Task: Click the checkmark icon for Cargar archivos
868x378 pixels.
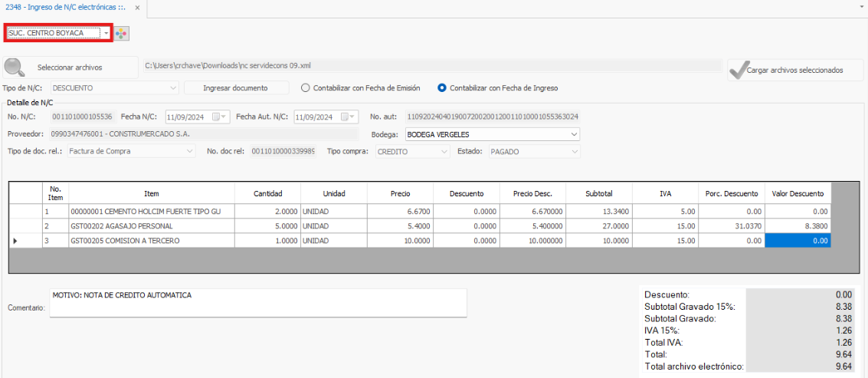Action: point(737,70)
